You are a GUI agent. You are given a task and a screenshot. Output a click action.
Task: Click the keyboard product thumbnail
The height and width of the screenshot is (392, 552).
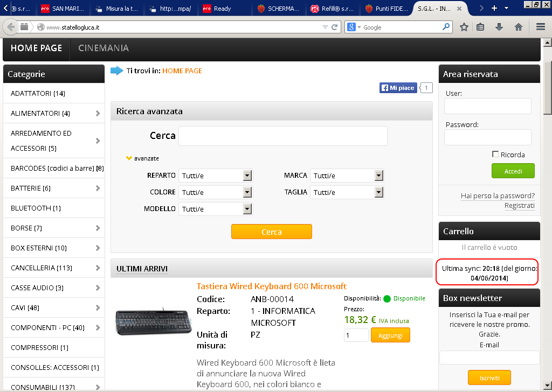click(153, 321)
